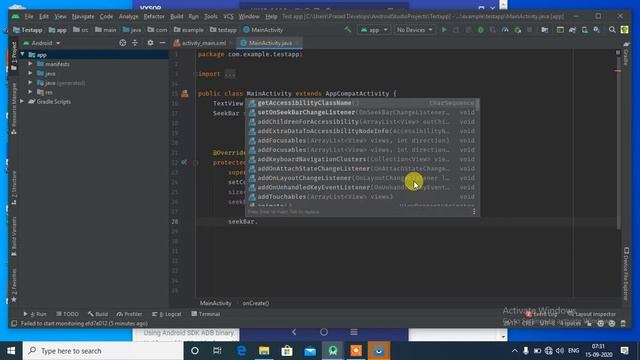Choose addTouchables from the completion list
The width and height of the screenshot is (640, 360).
pos(362,197)
